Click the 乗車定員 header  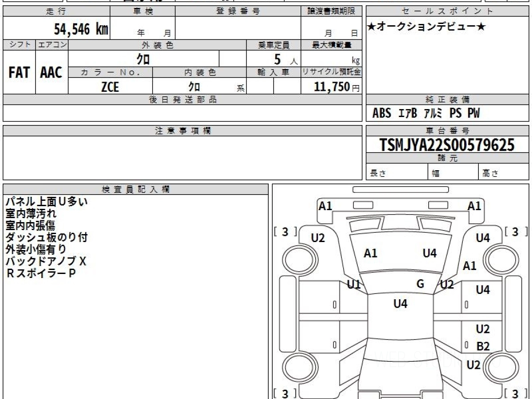pyautogui.click(x=274, y=45)
